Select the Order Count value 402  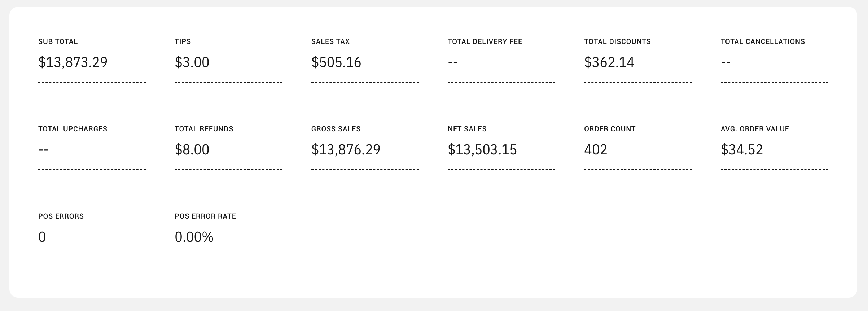[596, 150]
